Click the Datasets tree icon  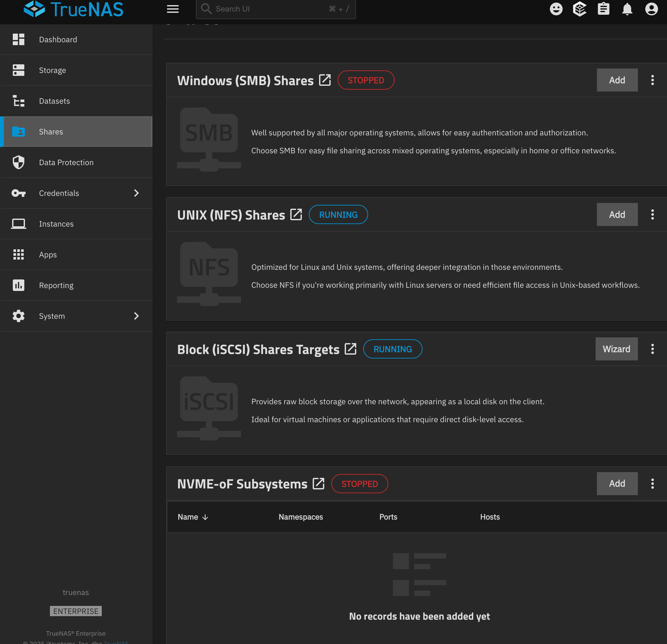(x=18, y=101)
